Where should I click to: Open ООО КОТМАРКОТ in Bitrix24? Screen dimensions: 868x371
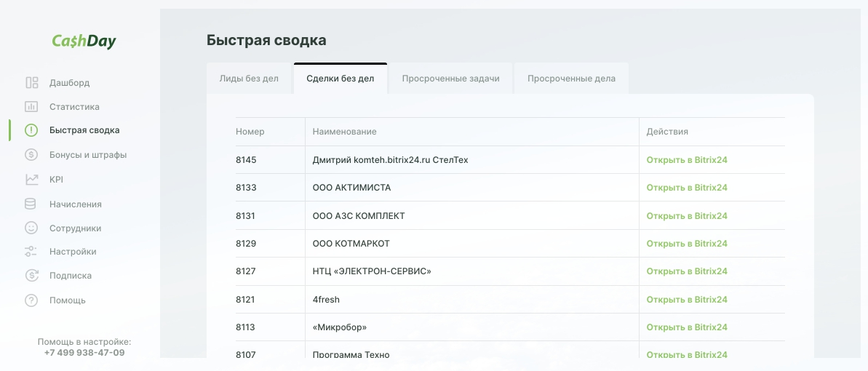(x=686, y=244)
